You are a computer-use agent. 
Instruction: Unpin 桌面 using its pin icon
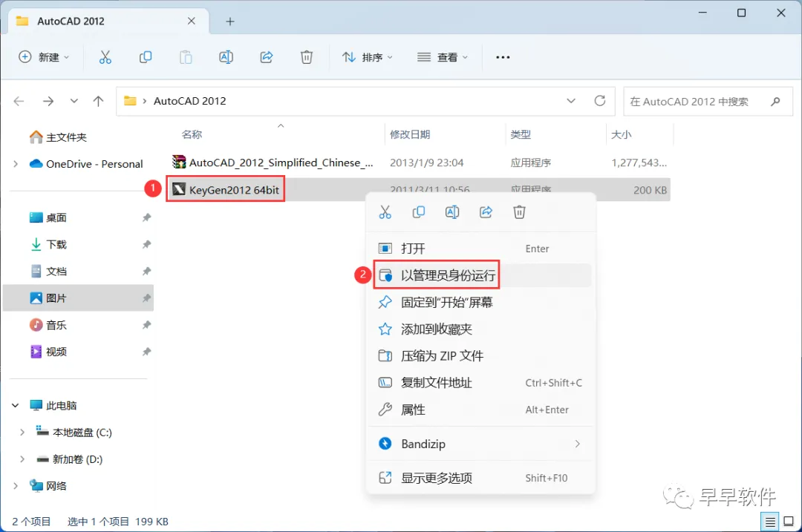(x=146, y=217)
